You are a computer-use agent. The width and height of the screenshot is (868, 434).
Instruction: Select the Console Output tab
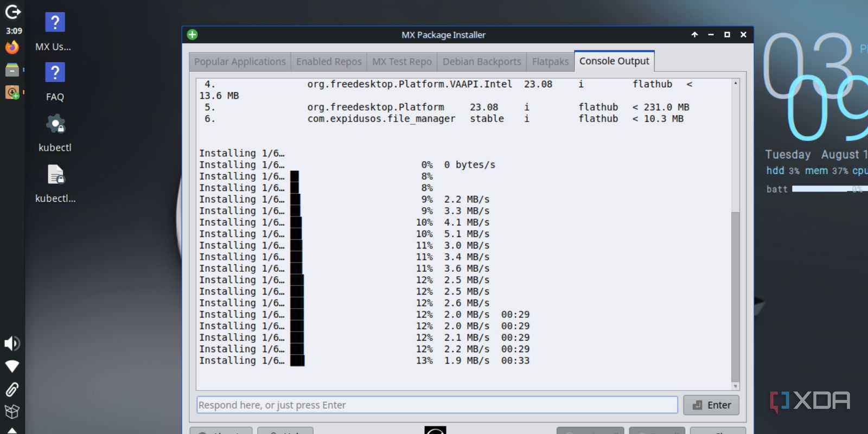pyautogui.click(x=614, y=61)
